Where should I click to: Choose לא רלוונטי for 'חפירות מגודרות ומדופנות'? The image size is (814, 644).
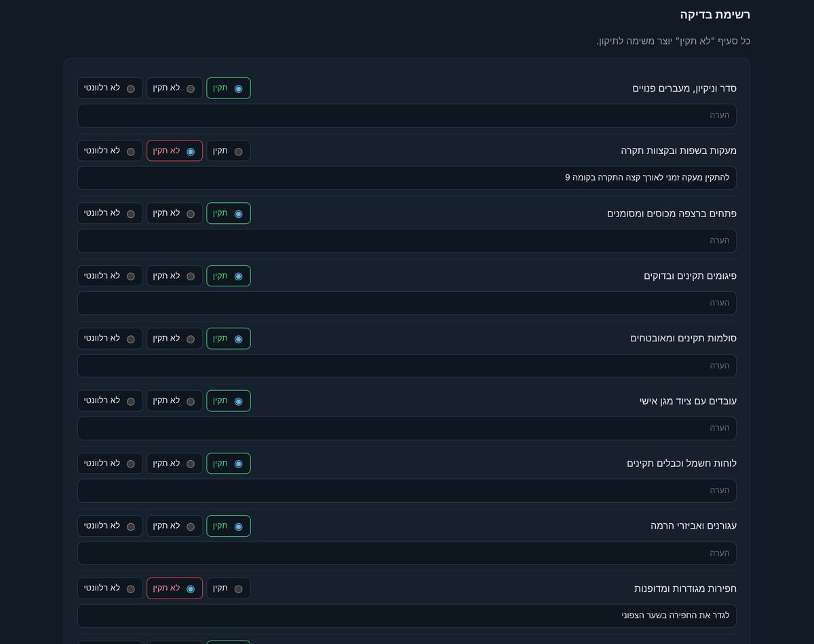110,588
